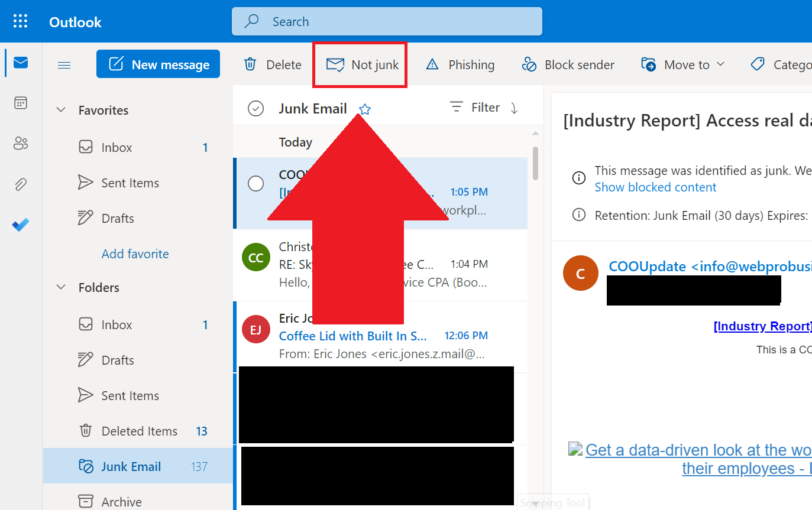Toggle sort direction arrow next to Filter

point(514,108)
